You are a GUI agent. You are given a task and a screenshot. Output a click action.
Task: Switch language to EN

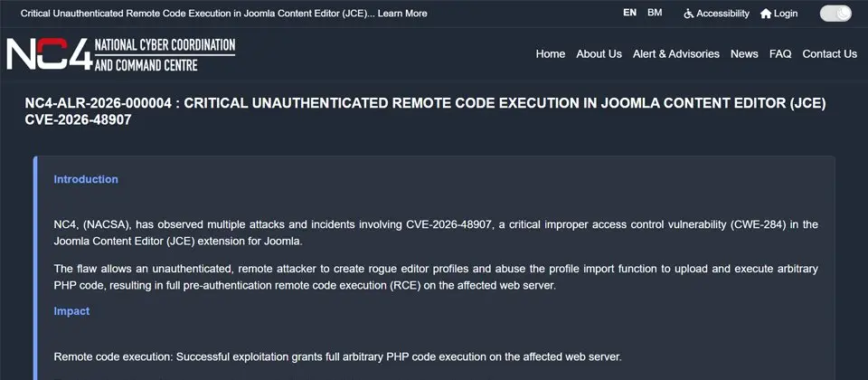pyautogui.click(x=629, y=13)
